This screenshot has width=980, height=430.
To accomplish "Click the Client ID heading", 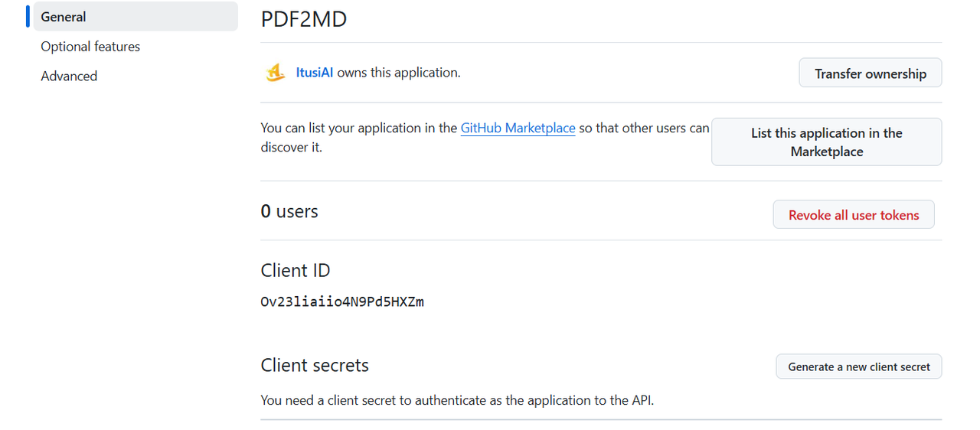I will (x=296, y=270).
